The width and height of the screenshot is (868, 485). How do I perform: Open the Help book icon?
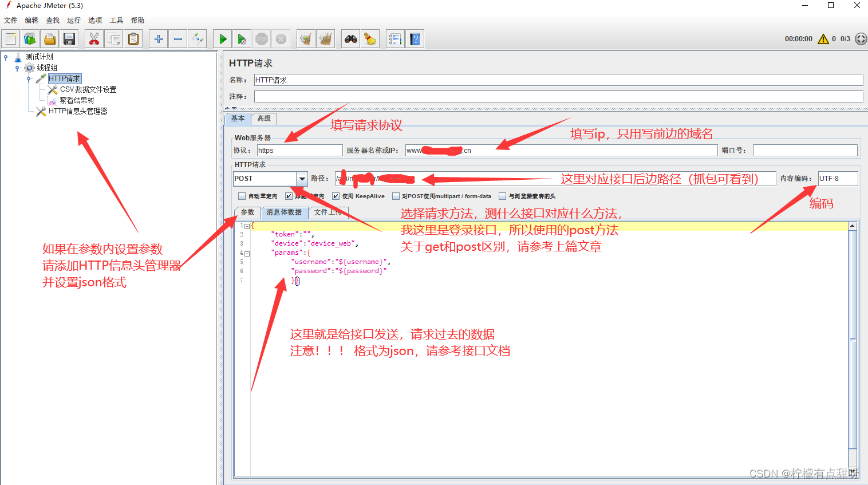coord(415,39)
